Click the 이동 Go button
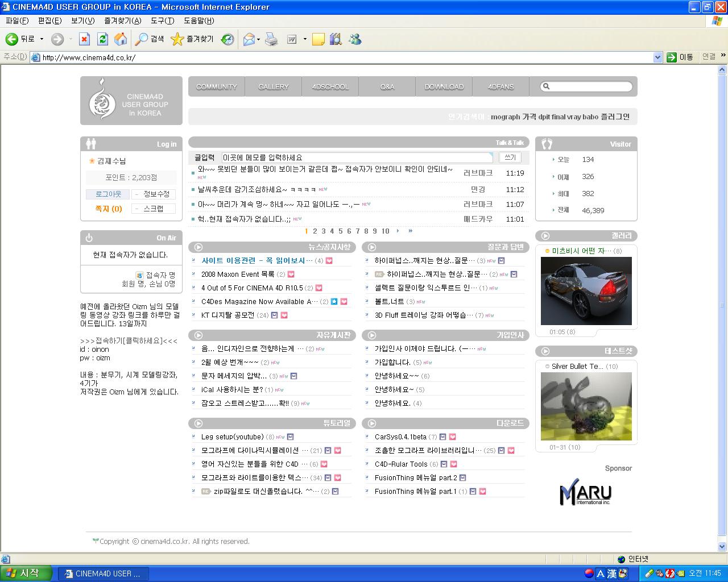Image resolution: width=728 pixels, height=582 pixels. click(681, 57)
